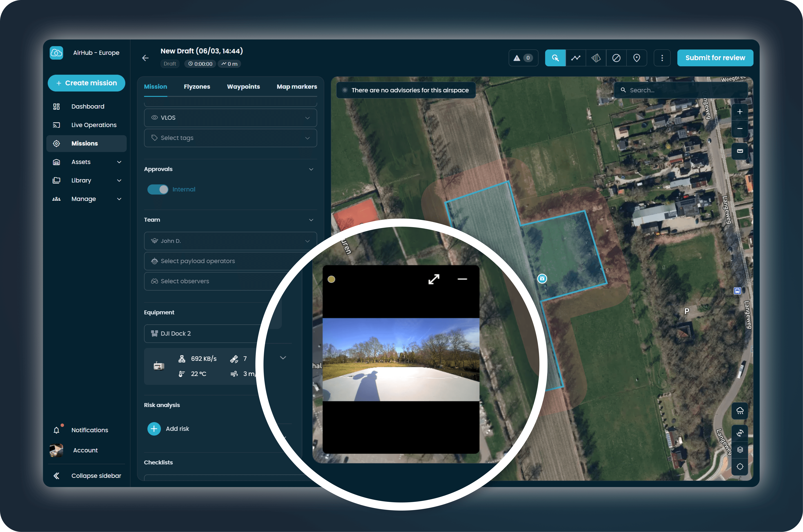Toggle the Internal approvals switch
The height and width of the screenshot is (532, 803).
158,189
